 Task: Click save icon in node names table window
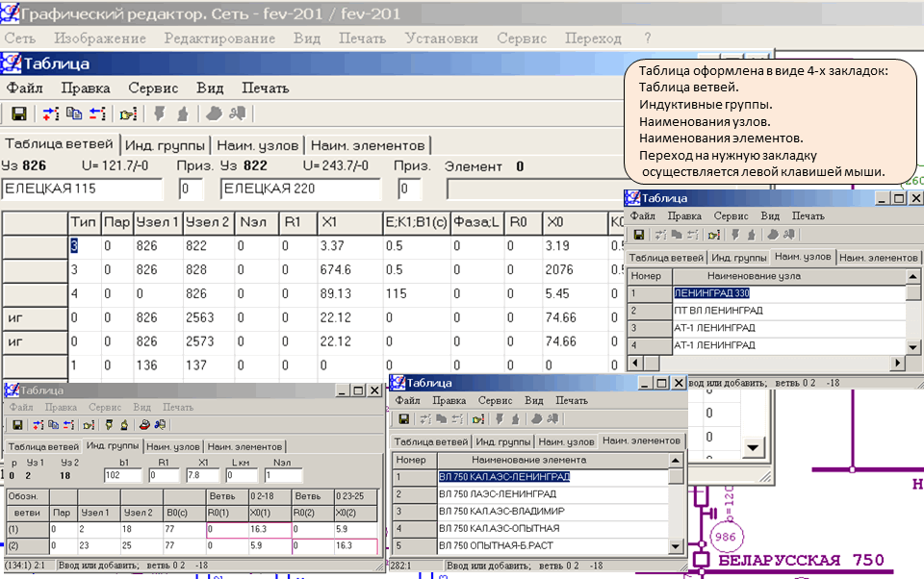[x=638, y=235]
